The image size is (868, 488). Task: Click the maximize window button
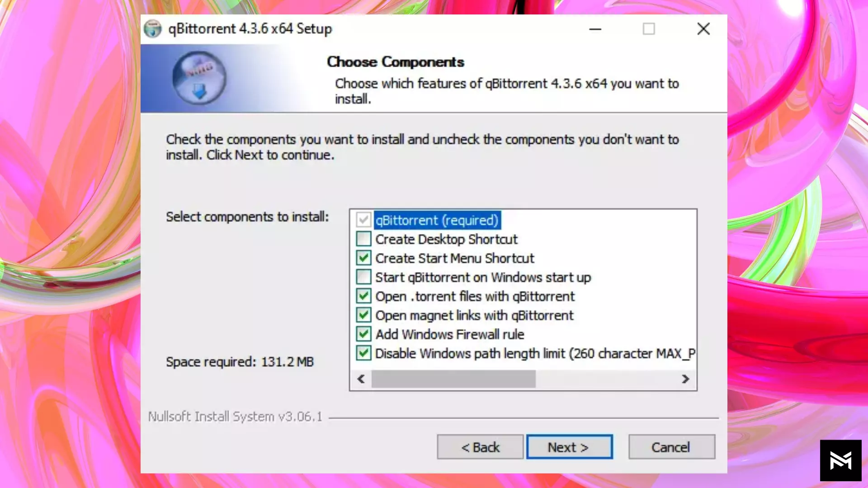(x=649, y=28)
